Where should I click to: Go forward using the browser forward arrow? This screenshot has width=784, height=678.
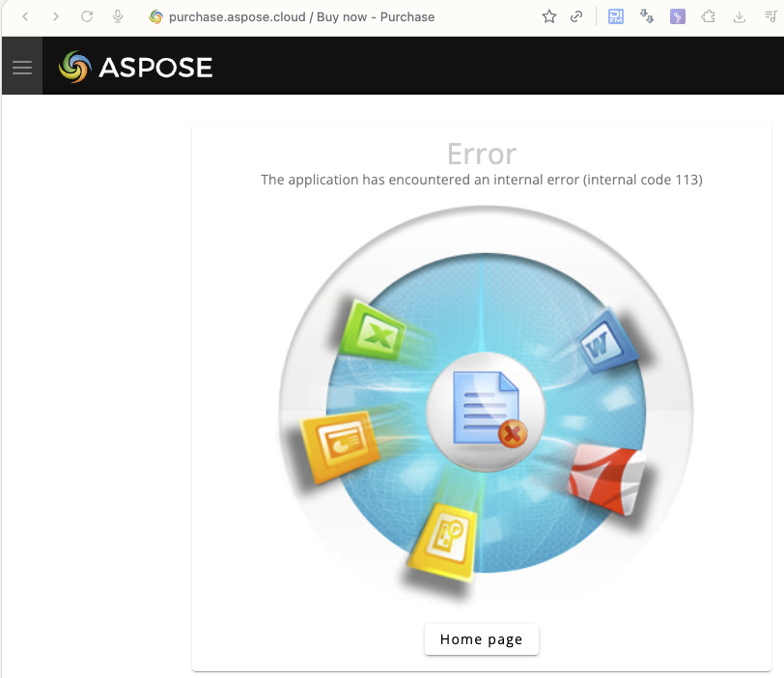[56, 17]
